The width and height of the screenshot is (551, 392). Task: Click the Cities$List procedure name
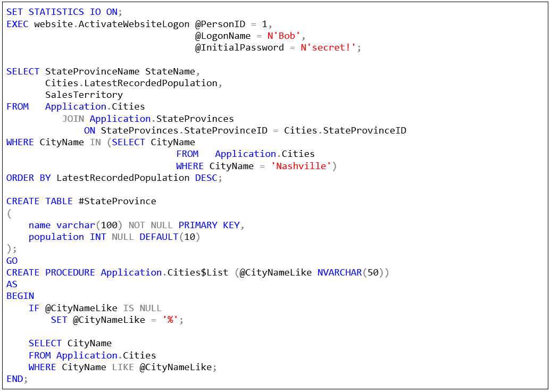[198, 272]
